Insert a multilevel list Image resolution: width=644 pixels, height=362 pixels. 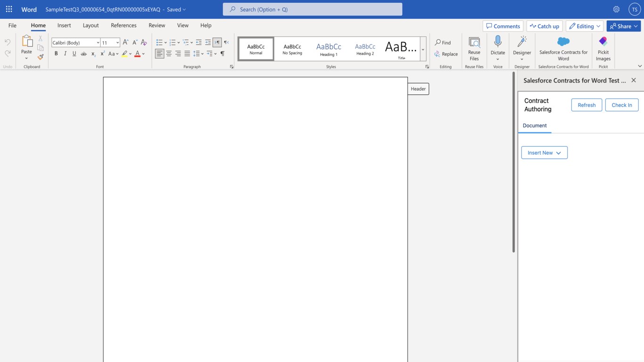point(186,42)
